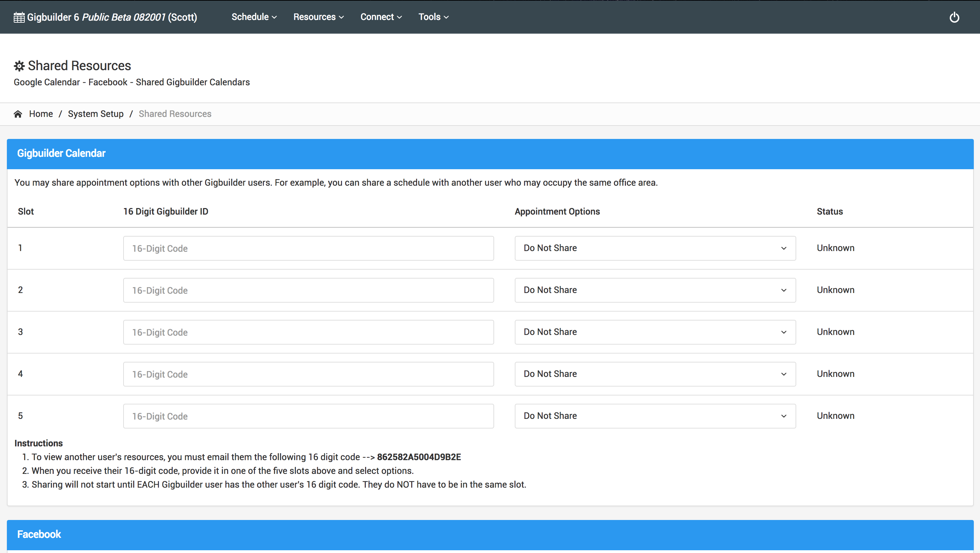
Task: Click the calendar icon beside Gigbuilder 6
Action: click(x=19, y=18)
